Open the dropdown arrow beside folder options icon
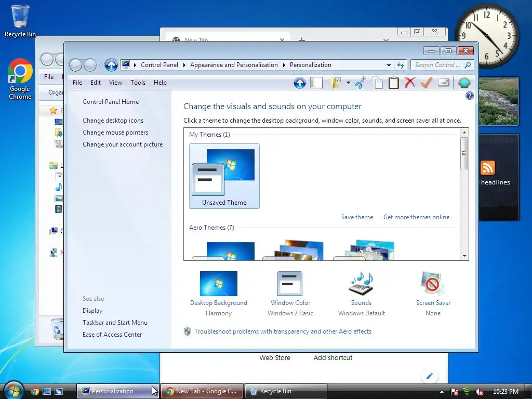The height and width of the screenshot is (399, 532). click(x=348, y=83)
